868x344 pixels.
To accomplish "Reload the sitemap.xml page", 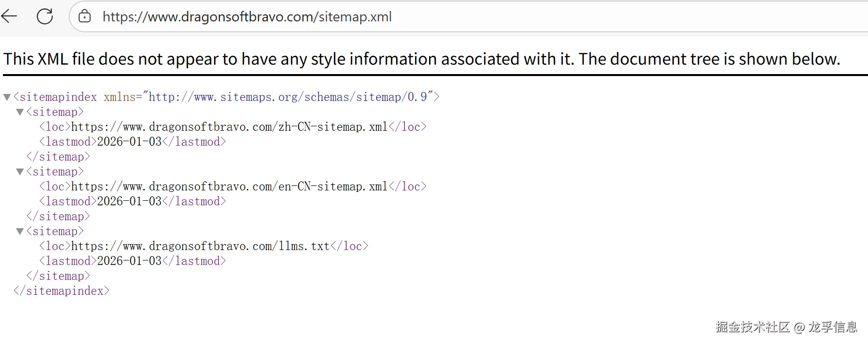I will [x=45, y=16].
